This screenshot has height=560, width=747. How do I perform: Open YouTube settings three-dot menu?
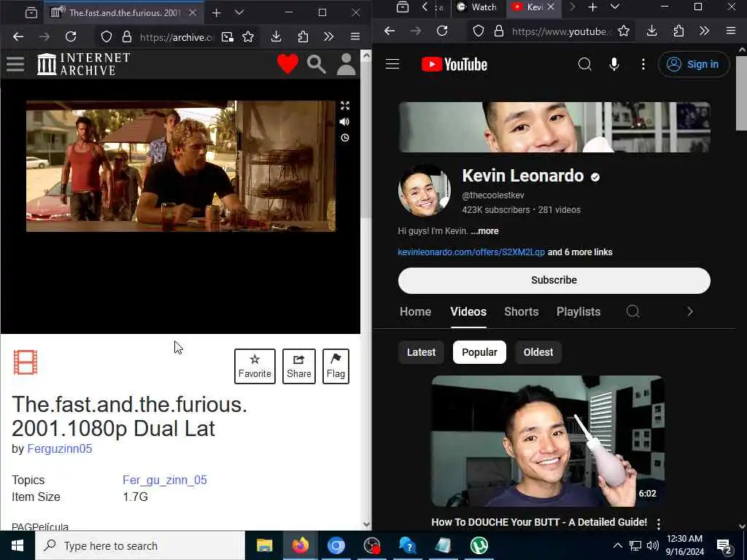point(643,64)
